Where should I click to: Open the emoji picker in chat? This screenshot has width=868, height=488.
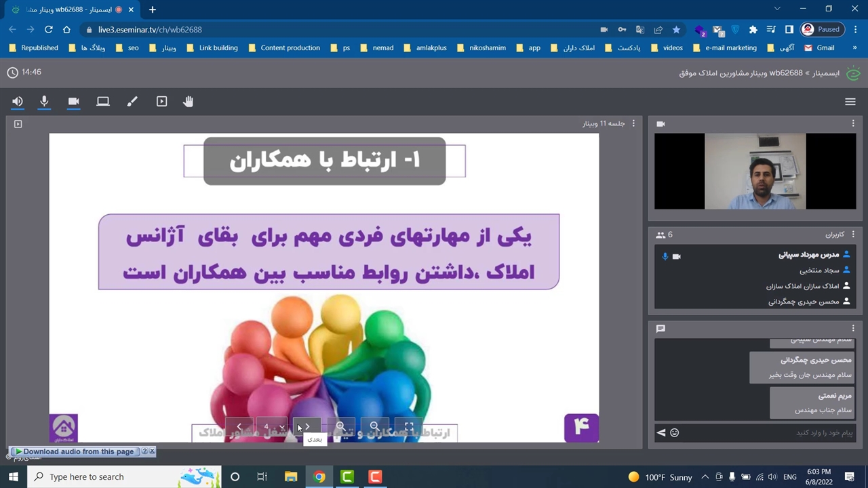click(x=674, y=432)
